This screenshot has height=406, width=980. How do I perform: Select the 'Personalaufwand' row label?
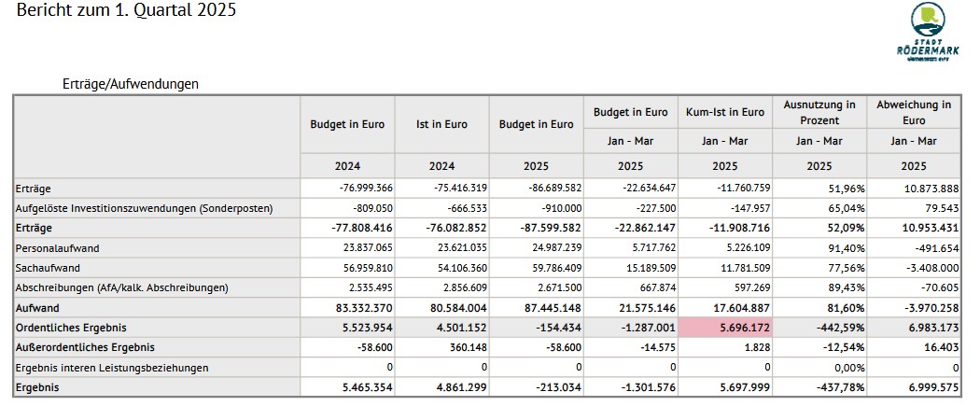[x=58, y=247]
